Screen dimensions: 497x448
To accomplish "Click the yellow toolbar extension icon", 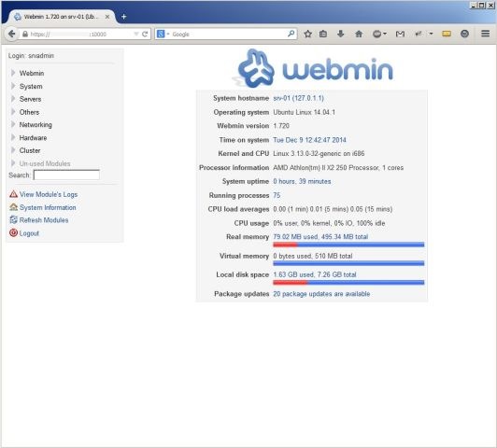I will pos(447,34).
